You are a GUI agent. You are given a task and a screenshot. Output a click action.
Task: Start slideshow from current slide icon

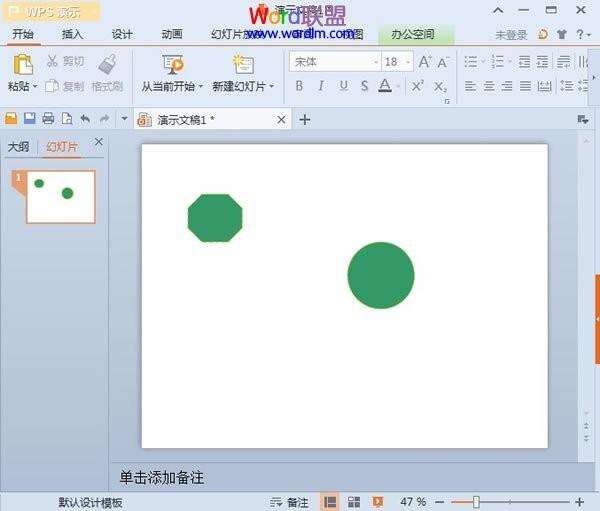pyautogui.click(x=173, y=64)
